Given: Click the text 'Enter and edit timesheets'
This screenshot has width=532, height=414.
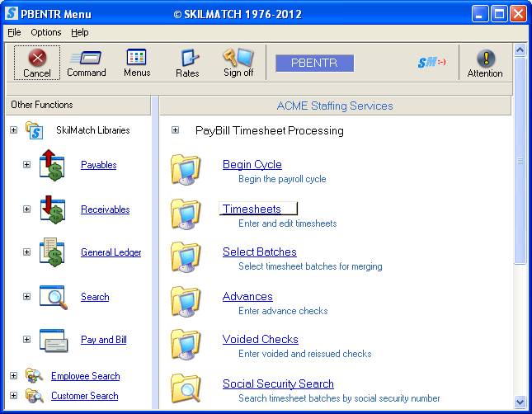Looking at the screenshot, I should (287, 223).
